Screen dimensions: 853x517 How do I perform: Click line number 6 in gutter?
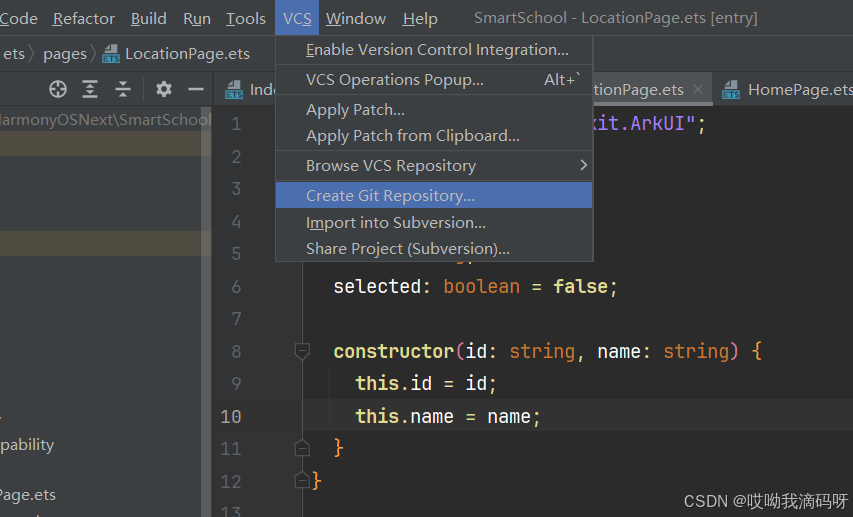pyautogui.click(x=236, y=287)
